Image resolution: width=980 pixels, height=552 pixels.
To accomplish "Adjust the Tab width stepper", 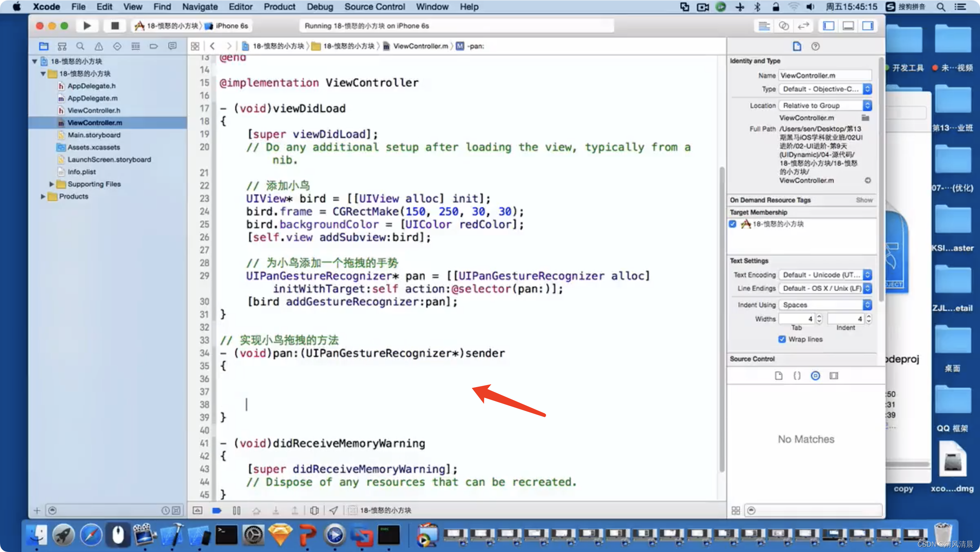I will pyautogui.click(x=819, y=318).
